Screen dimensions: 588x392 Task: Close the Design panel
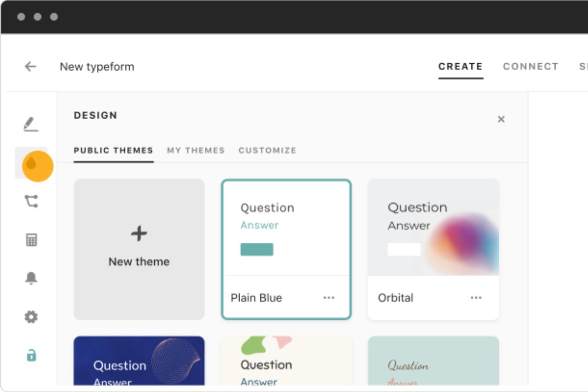tap(501, 119)
